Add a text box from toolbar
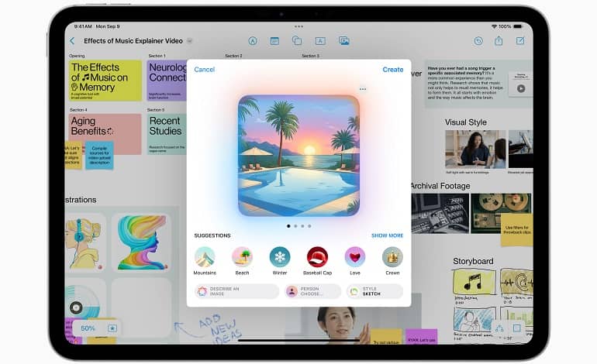Viewport: 597px width, 364px height. (x=320, y=41)
